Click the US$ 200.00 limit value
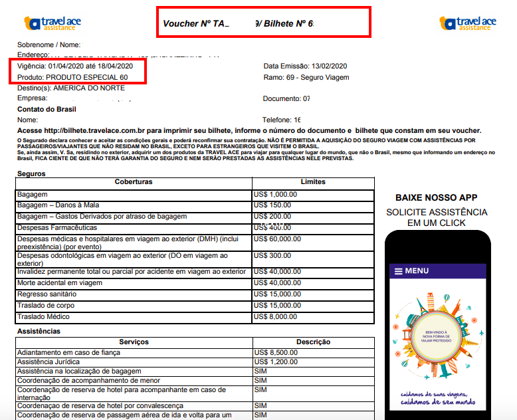This screenshot has width=517, height=420. 272,216
